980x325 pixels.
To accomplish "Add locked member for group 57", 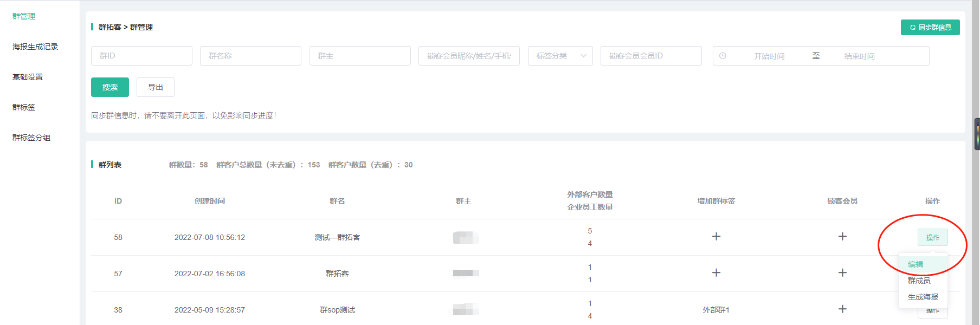I will [x=842, y=273].
